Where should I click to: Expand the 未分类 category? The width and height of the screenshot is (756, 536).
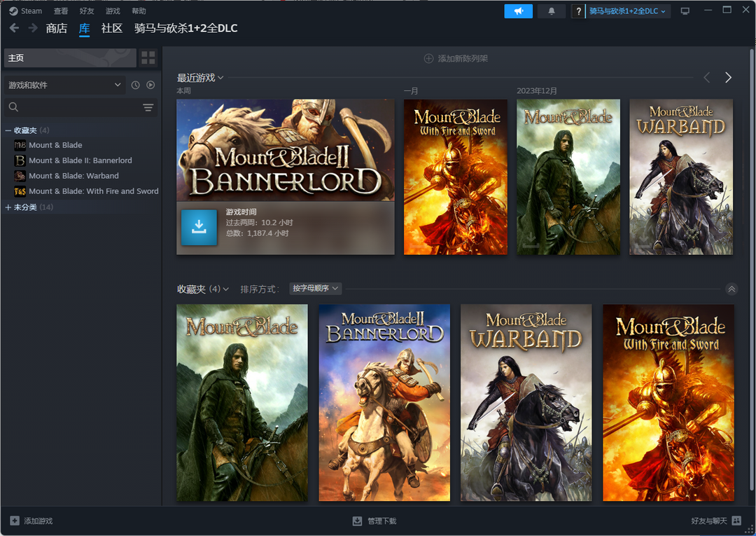(8, 207)
